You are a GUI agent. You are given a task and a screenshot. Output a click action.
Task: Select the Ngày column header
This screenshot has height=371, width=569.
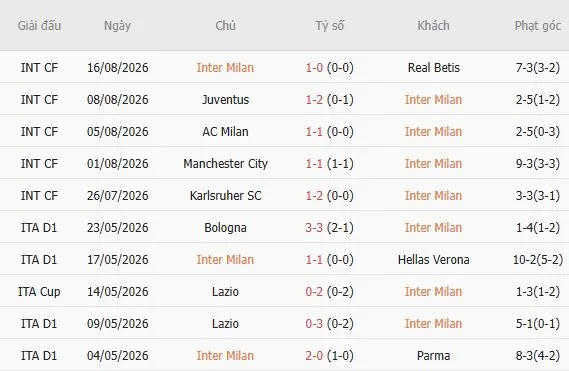[117, 26]
